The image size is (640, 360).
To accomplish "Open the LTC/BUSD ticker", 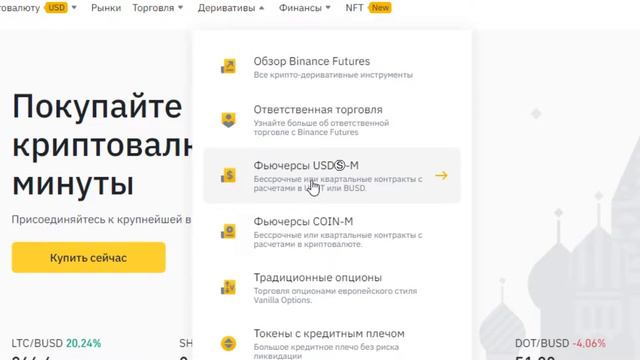I will click(x=56, y=343).
